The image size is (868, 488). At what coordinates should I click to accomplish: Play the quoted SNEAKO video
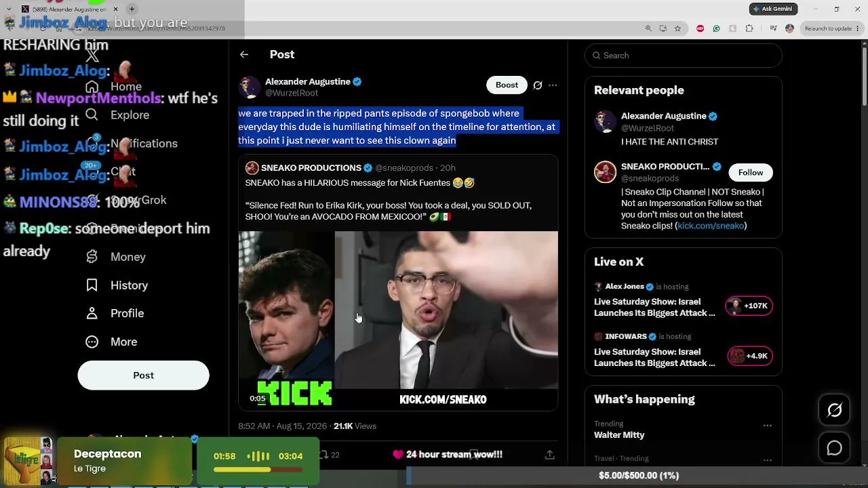click(x=398, y=321)
